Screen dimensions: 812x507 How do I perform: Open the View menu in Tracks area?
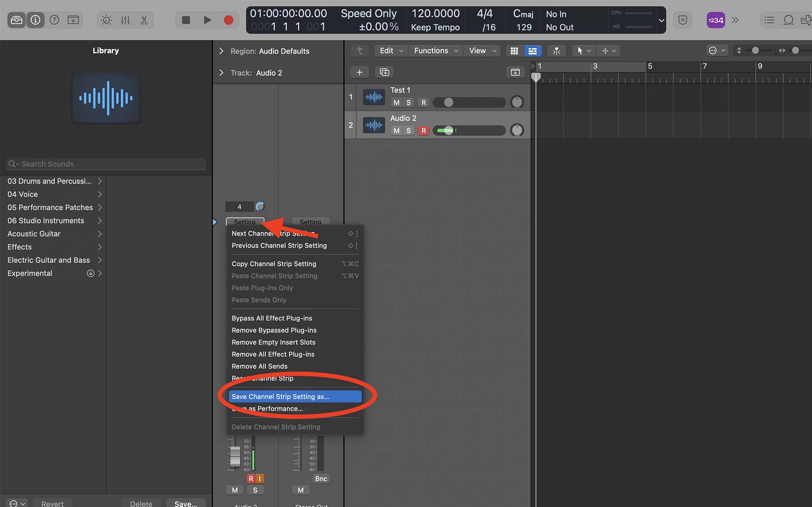(x=483, y=51)
